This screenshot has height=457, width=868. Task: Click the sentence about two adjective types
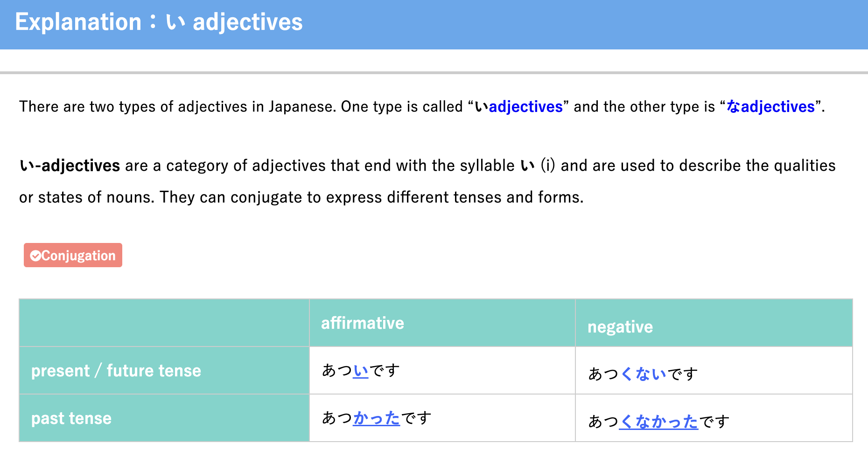(x=422, y=107)
